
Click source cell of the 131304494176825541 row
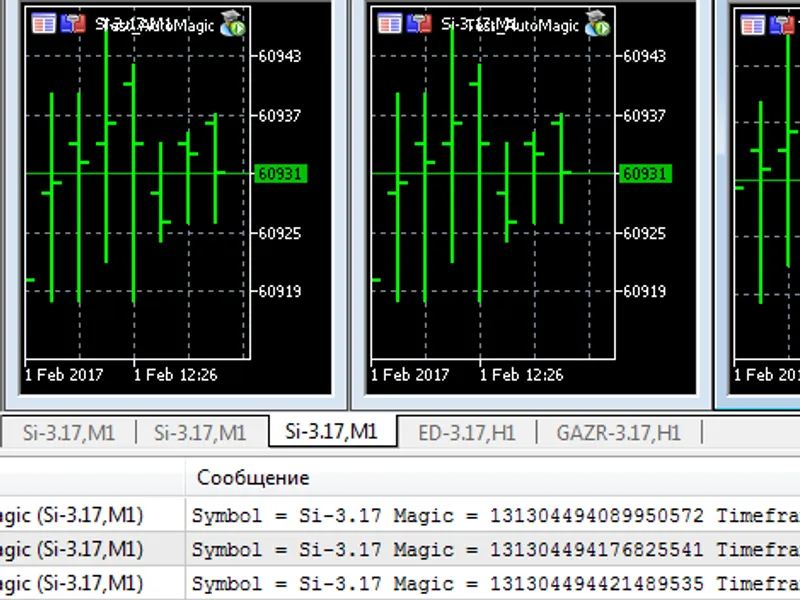coord(92,549)
